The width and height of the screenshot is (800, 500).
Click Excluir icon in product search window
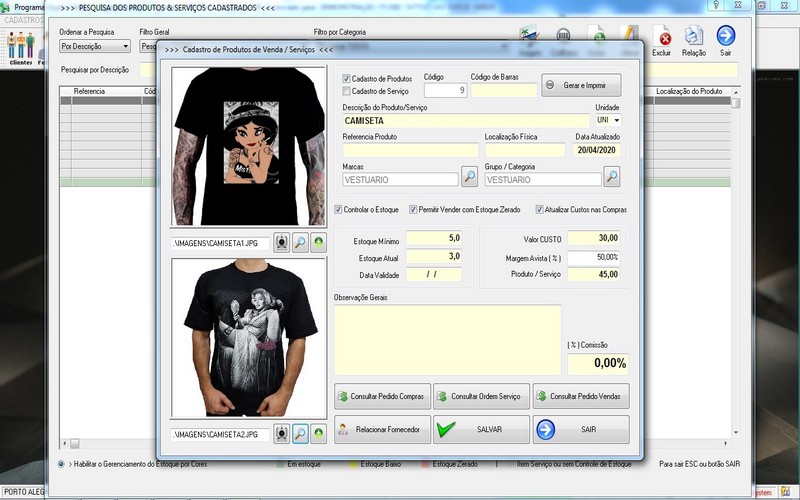click(x=662, y=41)
